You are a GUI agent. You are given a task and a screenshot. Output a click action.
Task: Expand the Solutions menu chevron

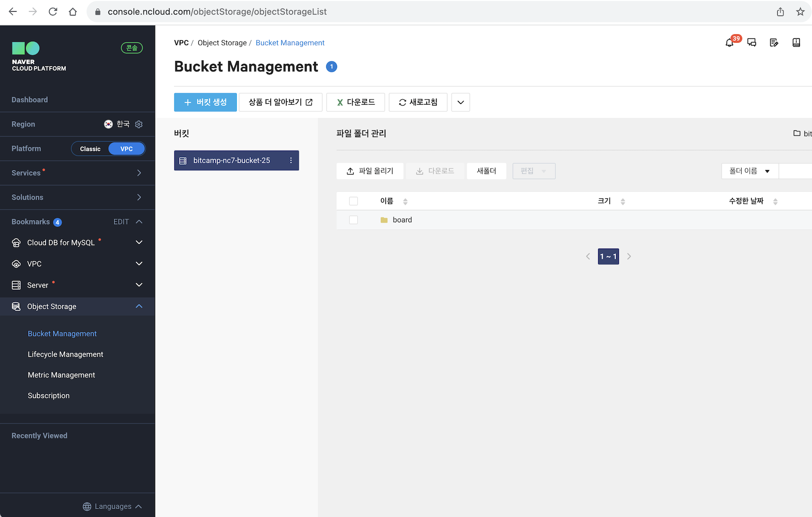coord(139,198)
